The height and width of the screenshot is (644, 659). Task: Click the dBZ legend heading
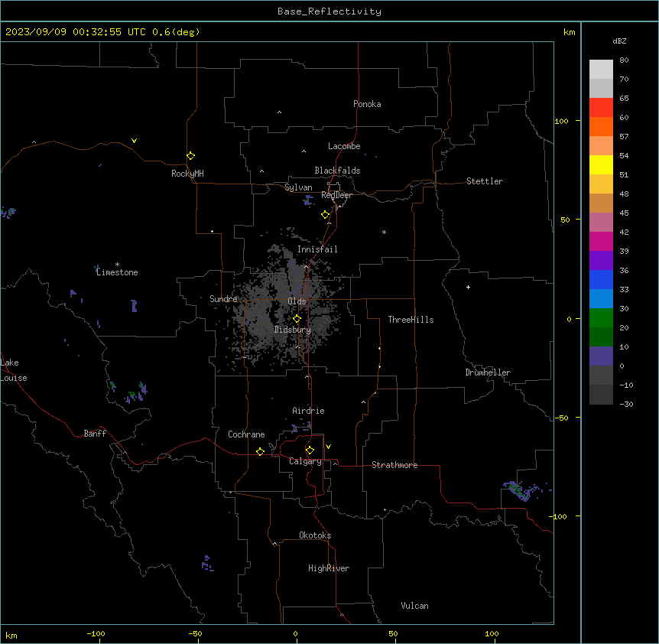tap(619, 41)
